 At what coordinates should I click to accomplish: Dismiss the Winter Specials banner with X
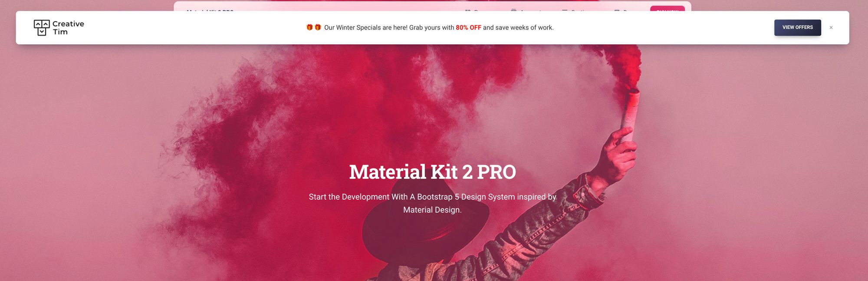(831, 27)
